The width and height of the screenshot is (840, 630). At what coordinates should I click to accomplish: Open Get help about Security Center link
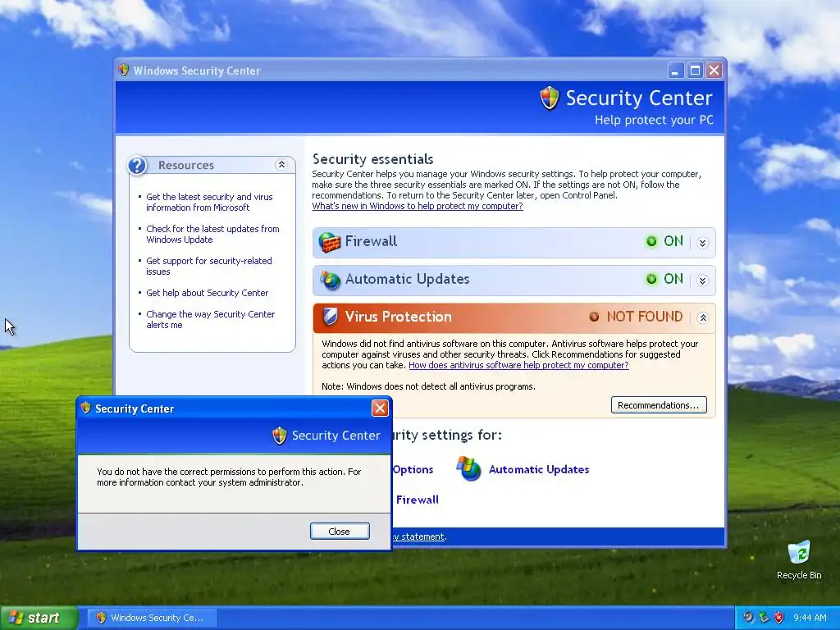point(207,293)
